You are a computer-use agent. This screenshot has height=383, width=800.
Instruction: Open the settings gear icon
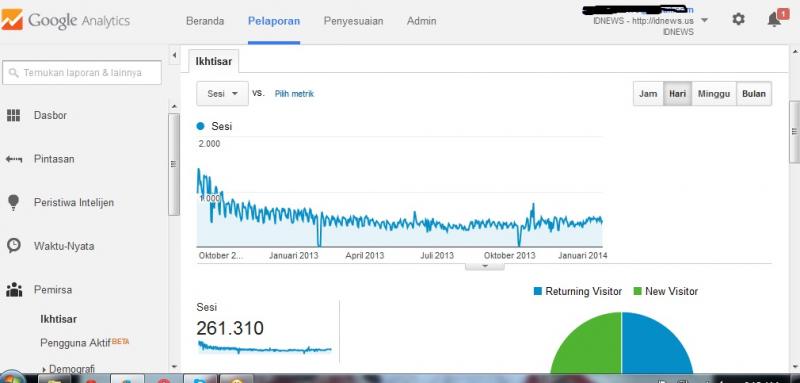click(738, 19)
